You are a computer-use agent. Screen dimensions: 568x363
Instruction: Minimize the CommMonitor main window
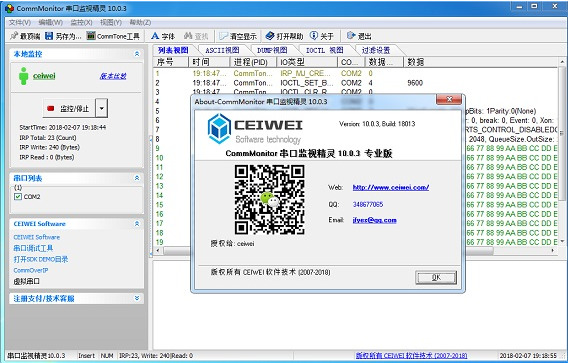tap(520, 7)
